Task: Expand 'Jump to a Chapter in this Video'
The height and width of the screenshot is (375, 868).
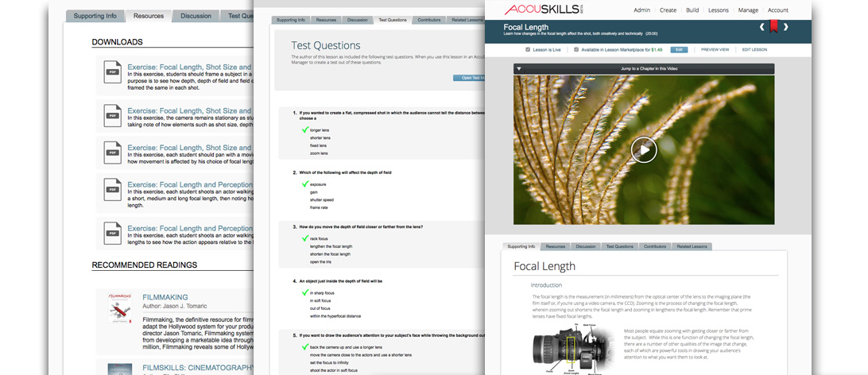Action: tap(644, 69)
